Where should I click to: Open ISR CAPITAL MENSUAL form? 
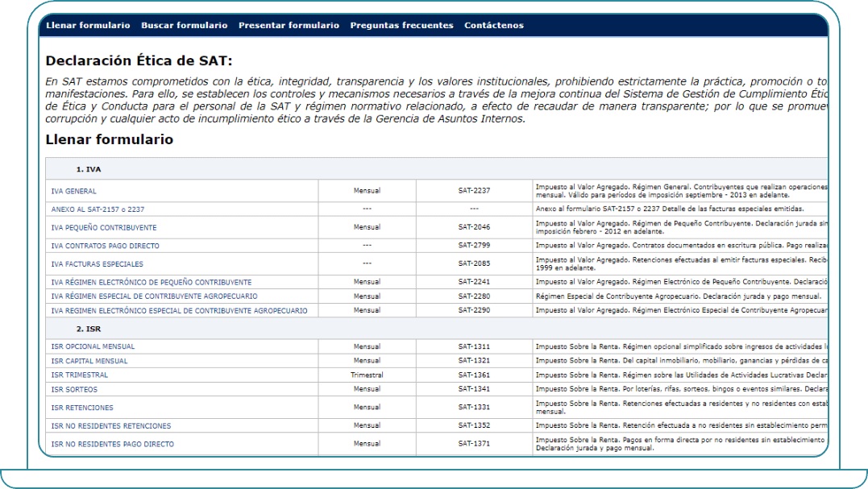click(x=89, y=361)
